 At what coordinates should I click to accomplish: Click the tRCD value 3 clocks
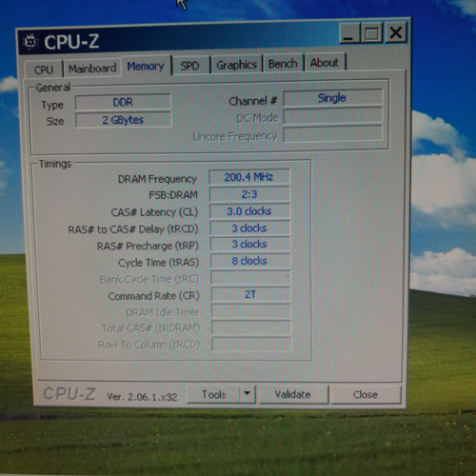pyautogui.click(x=249, y=228)
